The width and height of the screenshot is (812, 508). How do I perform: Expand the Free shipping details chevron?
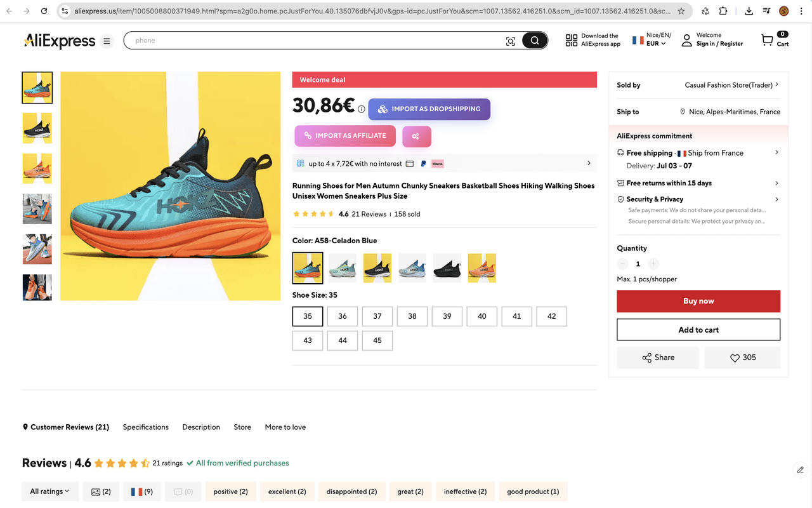click(x=776, y=152)
